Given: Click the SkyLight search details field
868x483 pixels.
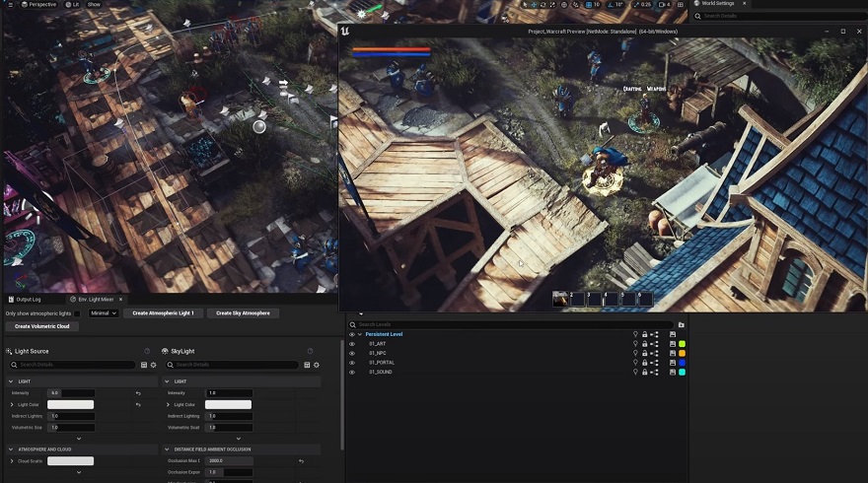Looking at the screenshot, I should click(x=232, y=365).
